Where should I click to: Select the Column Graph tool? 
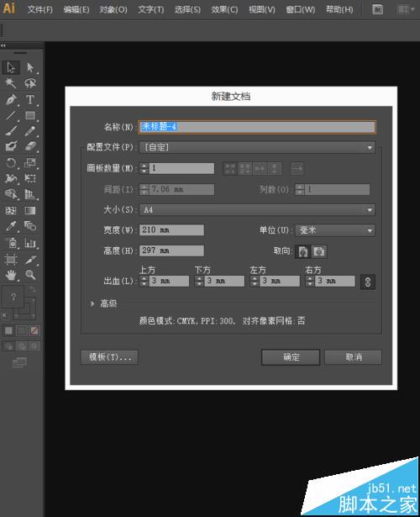coord(30,243)
